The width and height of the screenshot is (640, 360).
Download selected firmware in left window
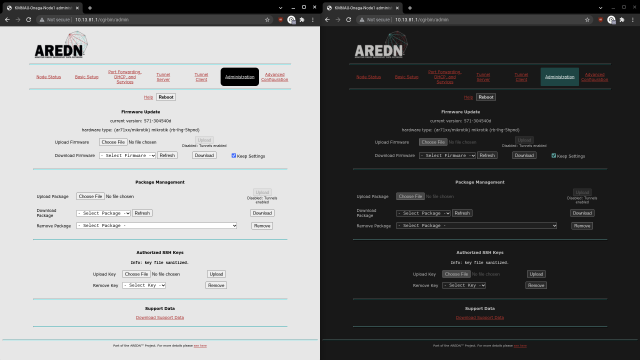coord(204,156)
